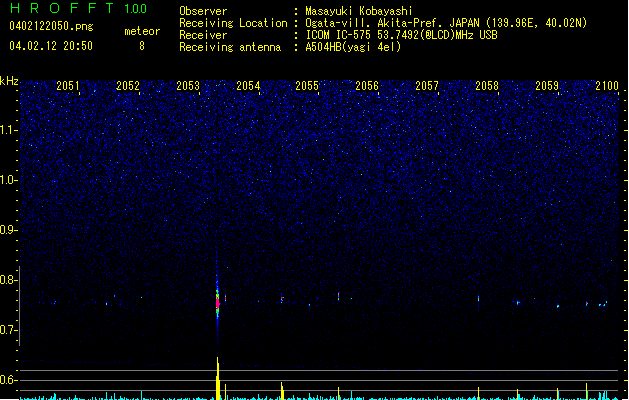Viewport: 629px width, 400px height.
Task: Click the 2100 time marker
Action: pyautogui.click(x=607, y=86)
